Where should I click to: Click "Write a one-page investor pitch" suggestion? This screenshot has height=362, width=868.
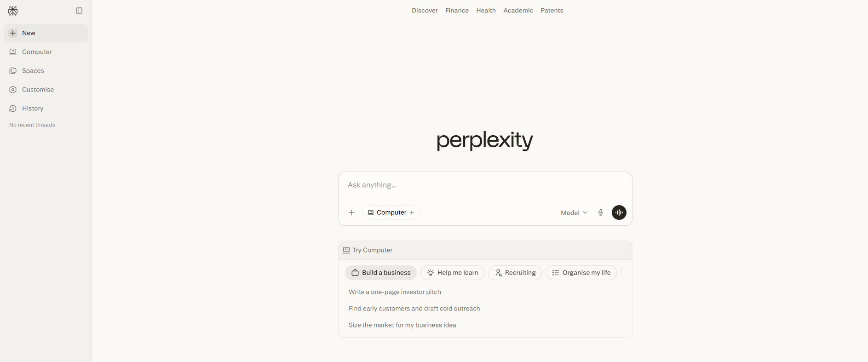(x=395, y=292)
